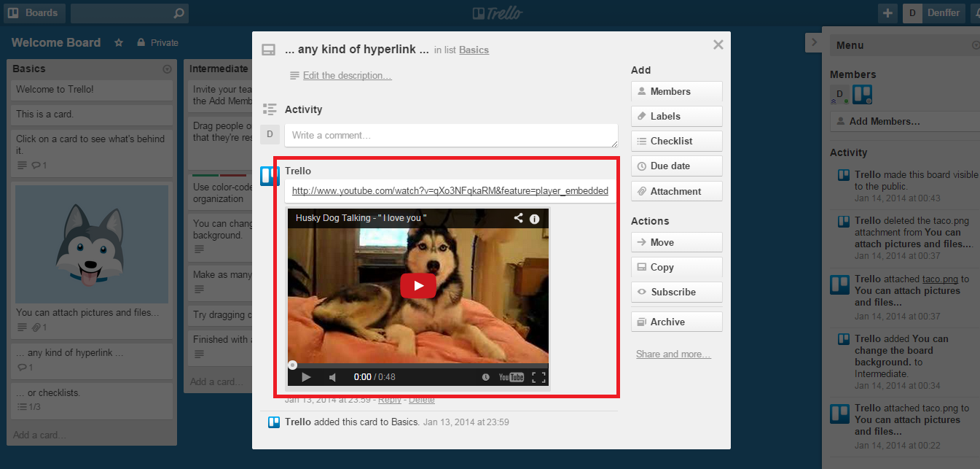The height and width of the screenshot is (469, 980).
Task: Toggle fullscreen in the video player
Action: (x=538, y=377)
